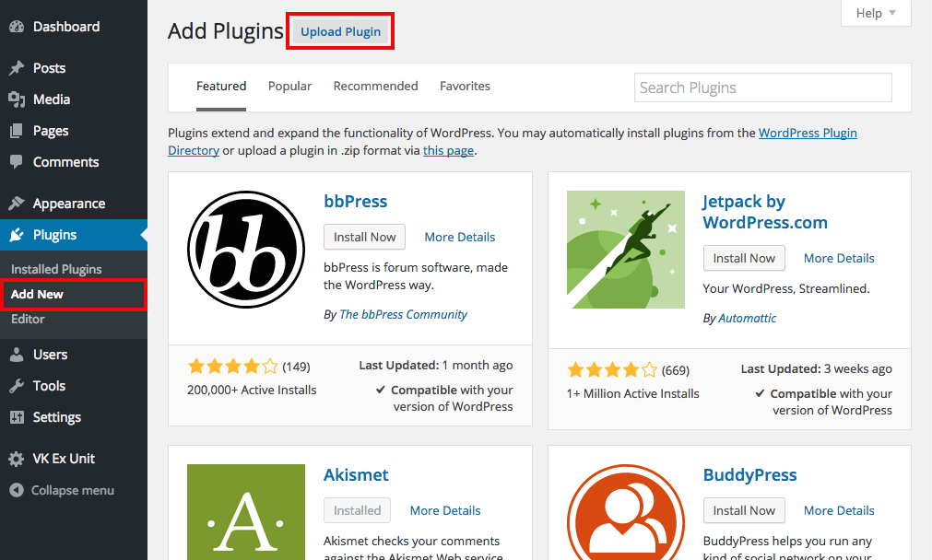This screenshot has width=932, height=560.
Task: Click the Plugins plug icon
Action: (17, 235)
